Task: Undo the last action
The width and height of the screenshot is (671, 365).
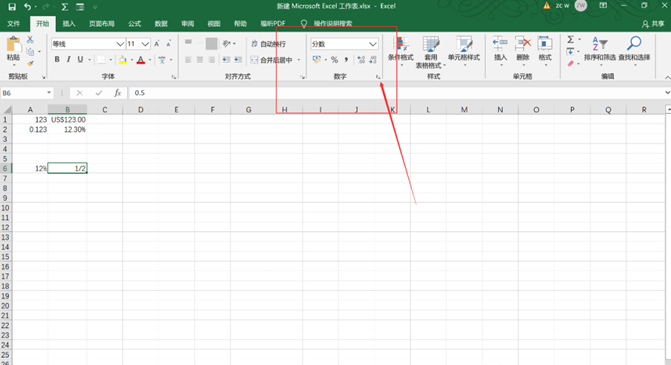Action: point(27,6)
